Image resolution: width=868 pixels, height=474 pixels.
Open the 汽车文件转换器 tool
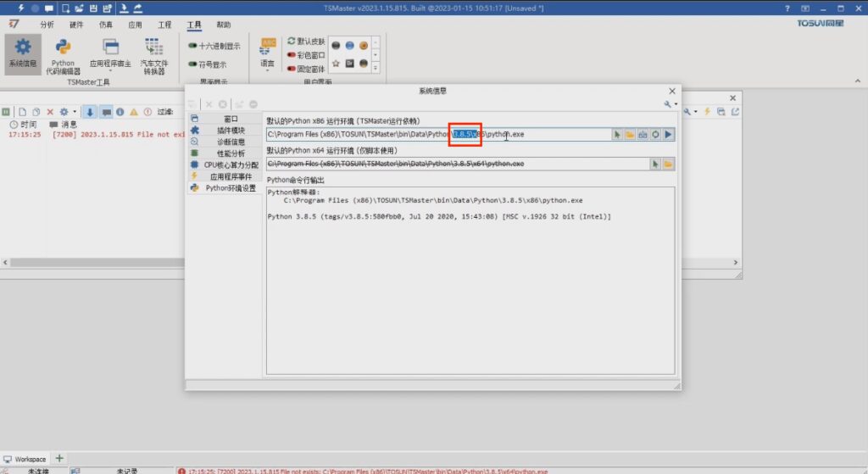153,53
